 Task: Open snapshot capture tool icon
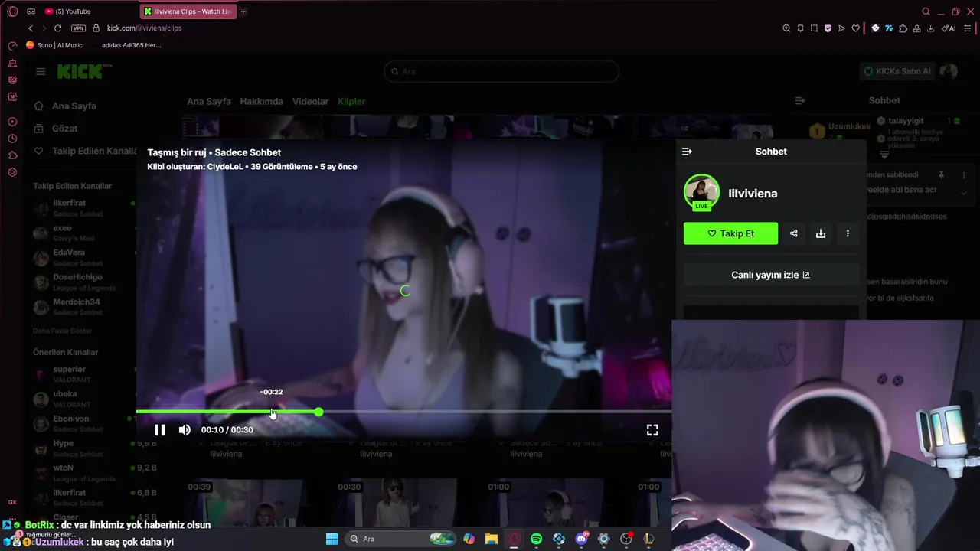point(814,28)
